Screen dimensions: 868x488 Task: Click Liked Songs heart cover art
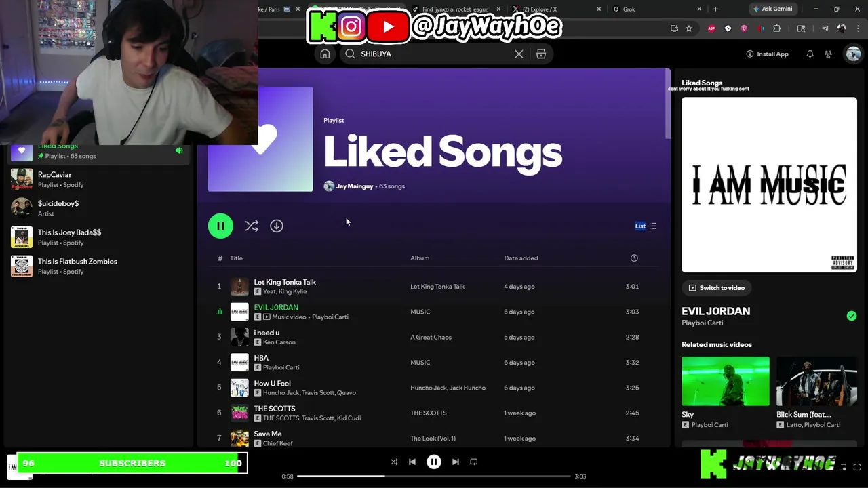[260, 139]
